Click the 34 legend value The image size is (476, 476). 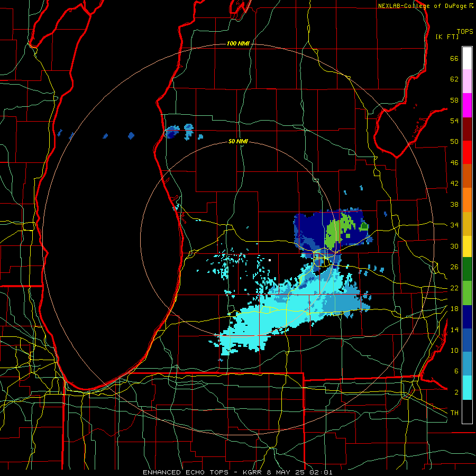pyautogui.click(x=454, y=225)
